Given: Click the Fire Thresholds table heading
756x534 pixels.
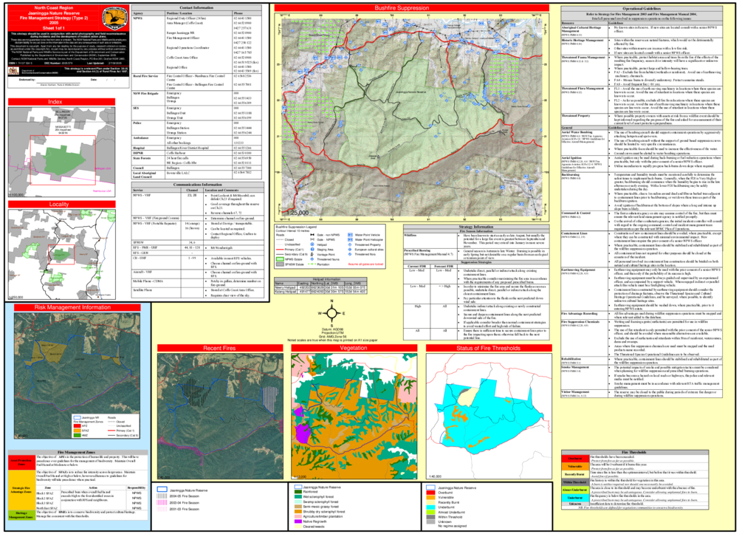Looking at the screenshot, I should [x=634, y=453].
